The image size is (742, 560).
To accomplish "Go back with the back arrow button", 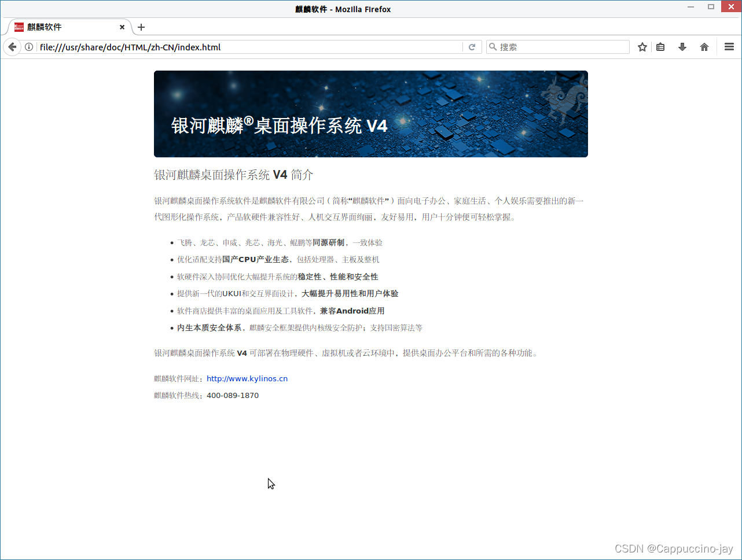I will click(x=12, y=47).
